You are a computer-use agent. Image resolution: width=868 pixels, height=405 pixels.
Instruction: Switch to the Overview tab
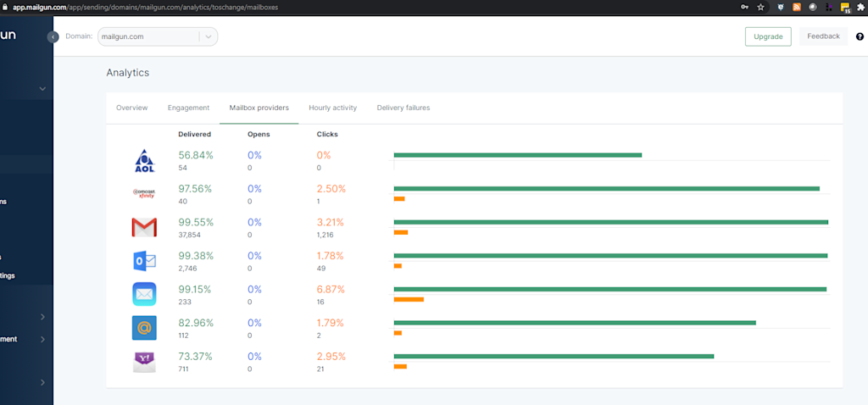pyautogui.click(x=131, y=108)
